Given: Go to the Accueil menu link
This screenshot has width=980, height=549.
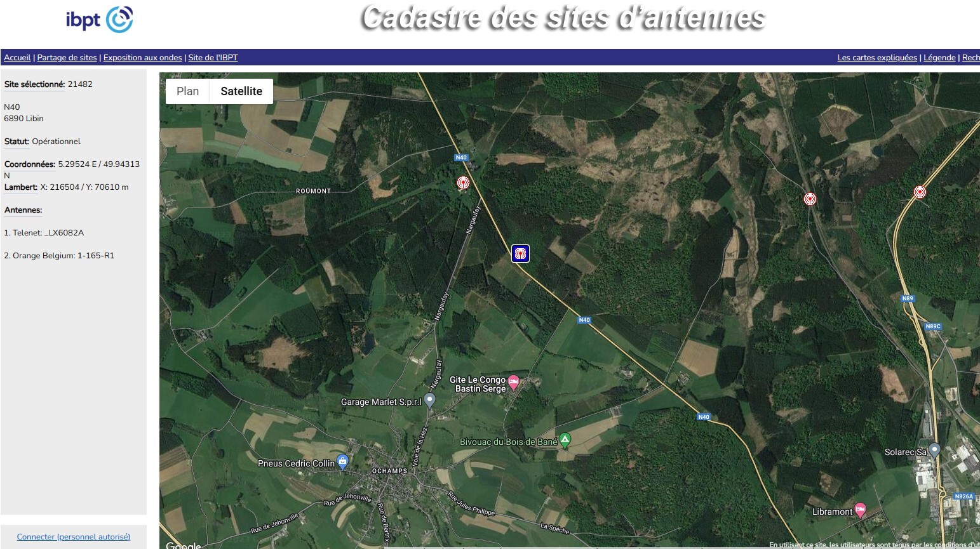Looking at the screenshot, I should [x=17, y=58].
